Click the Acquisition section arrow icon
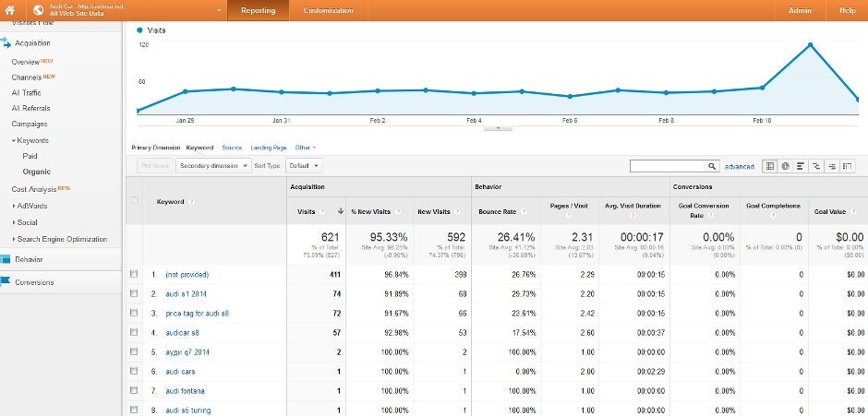The width and height of the screenshot is (868, 416). [x=6, y=42]
